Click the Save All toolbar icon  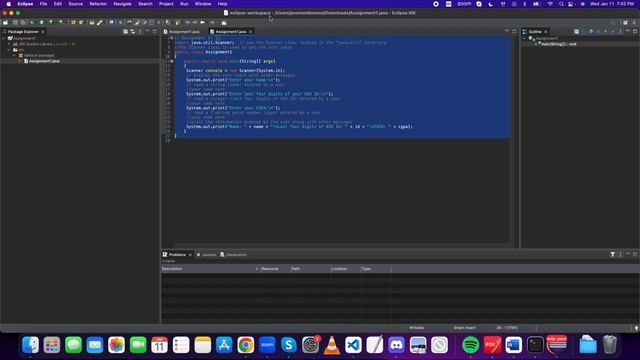(22, 22)
